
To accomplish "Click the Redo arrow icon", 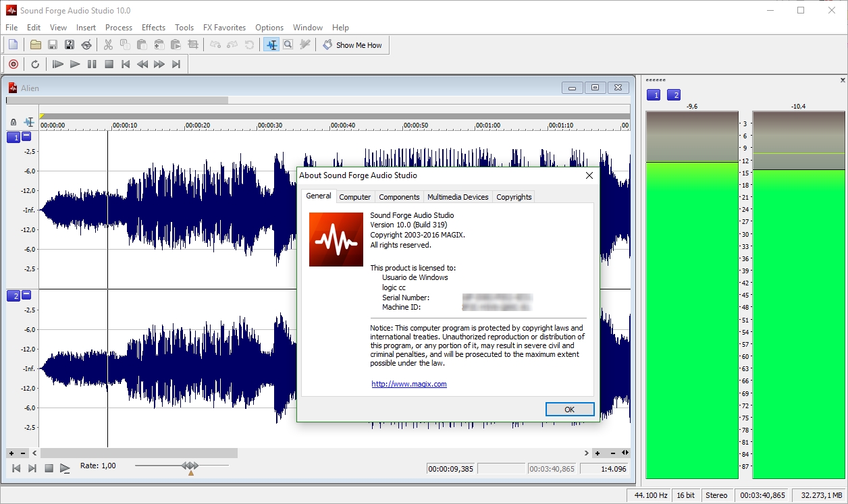I will [x=232, y=45].
